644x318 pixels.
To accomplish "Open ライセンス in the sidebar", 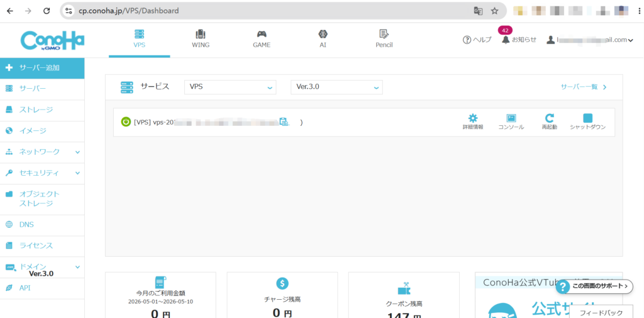I will [42, 246].
